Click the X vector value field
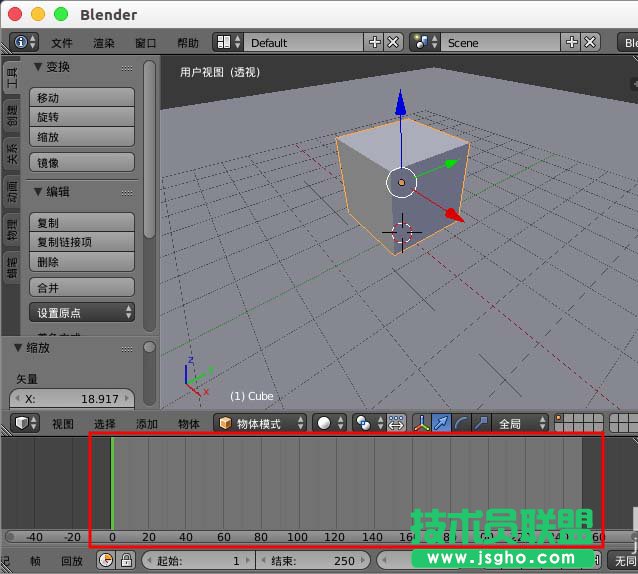Screen dimensions: 638x574 click(x=72, y=398)
